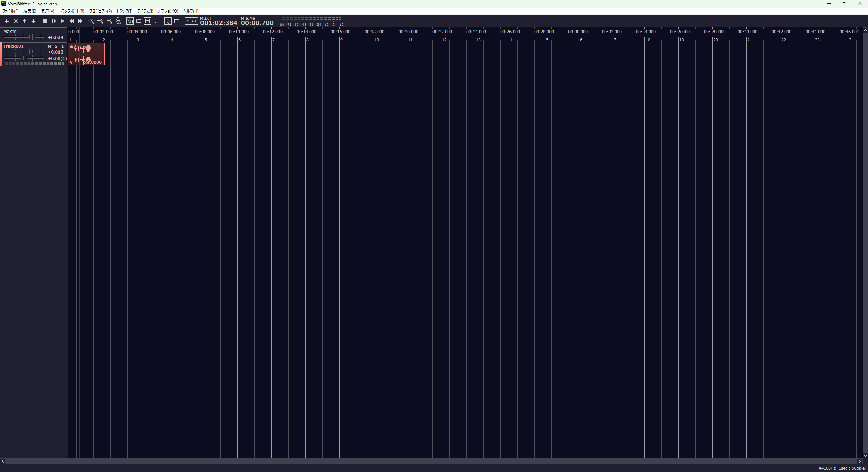
Task: Click the MEAS display mode button
Action: (191, 21)
